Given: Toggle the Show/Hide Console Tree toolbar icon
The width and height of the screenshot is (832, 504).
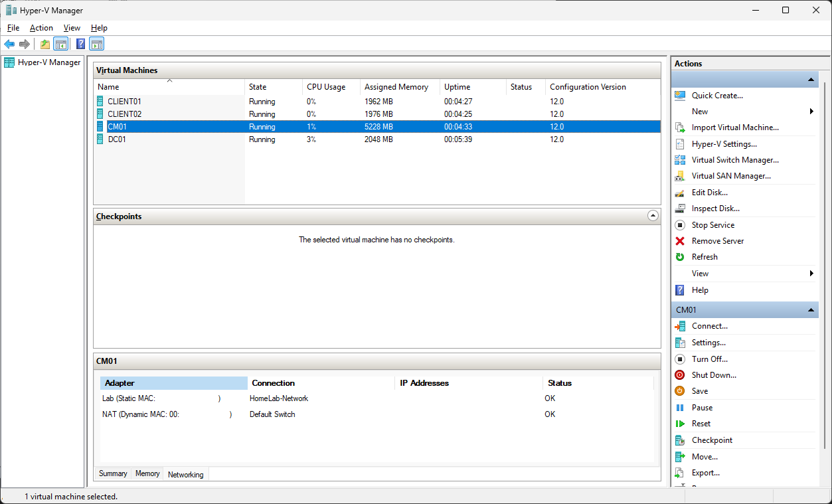Looking at the screenshot, I should tap(60, 44).
